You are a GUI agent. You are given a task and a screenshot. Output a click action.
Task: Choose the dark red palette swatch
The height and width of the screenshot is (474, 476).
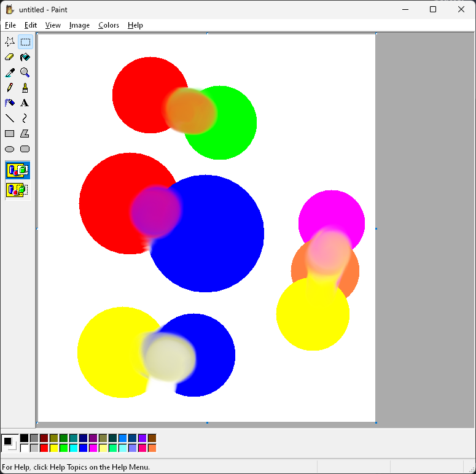coord(44,438)
